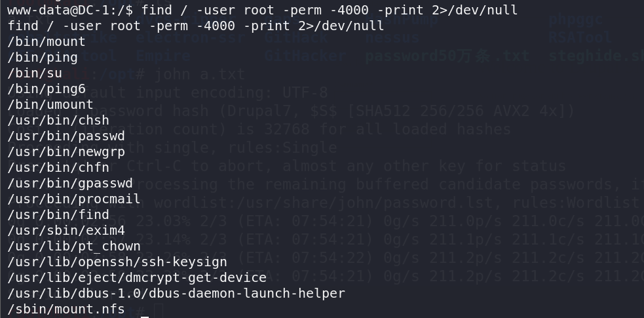Screen dimensions: 644x318
Task: Click the /usr/lib/pt_chown output line
Action: [73, 246]
